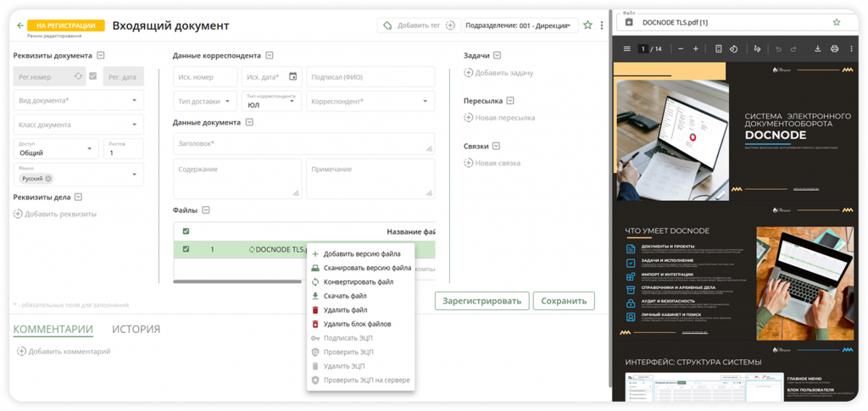Go back with the left arrow icon

(x=20, y=25)
